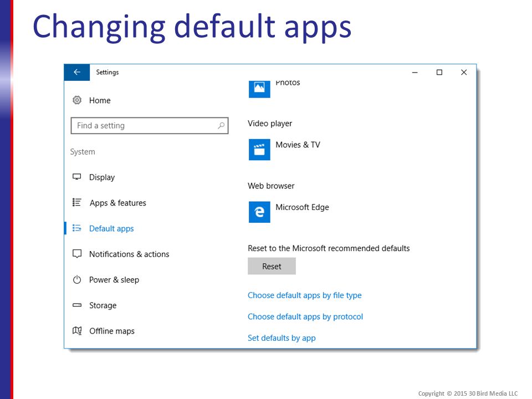Open Apps & features section
The image size is (532, 399).
[117, 203]
